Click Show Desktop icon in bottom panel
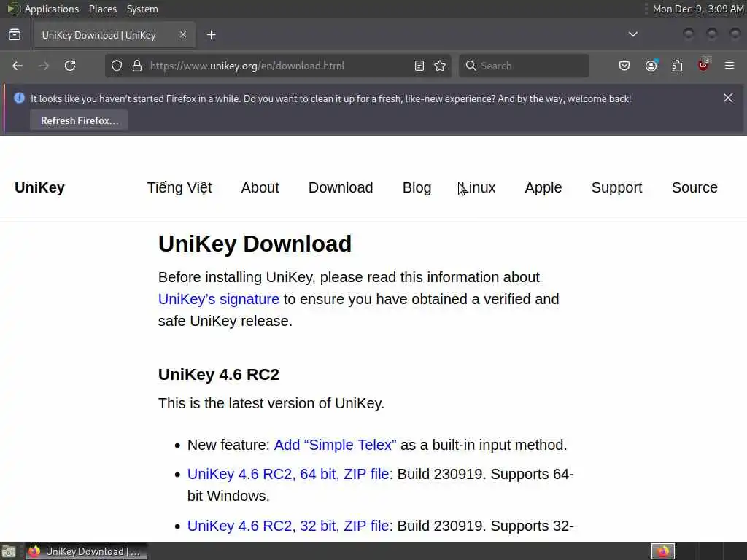Screen dimensions: 747x560 9,551
